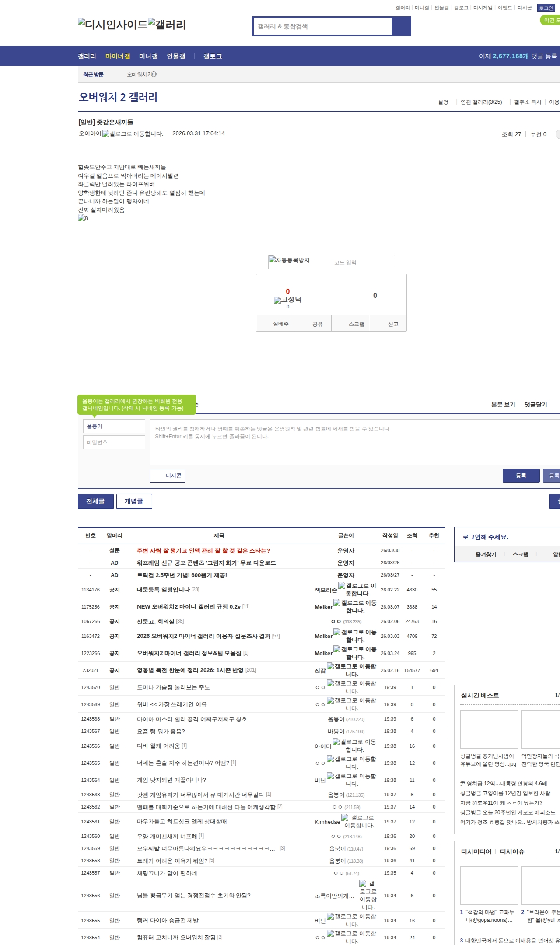Open 초록이만의개…'s gallog icon in 황금무기 row
The height and width of the screenshot is (945, 560).
(x=367, y=895)
